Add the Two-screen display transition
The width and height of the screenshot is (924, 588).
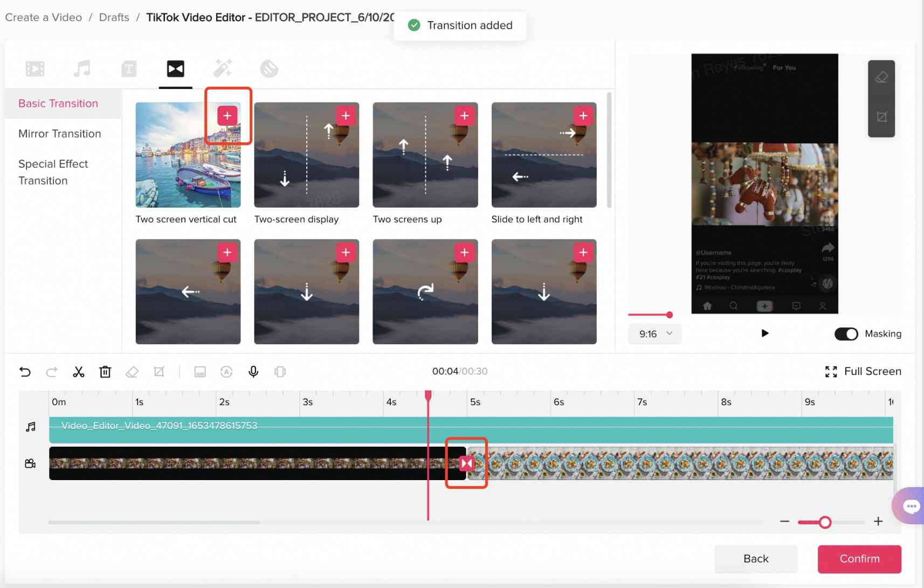(x=346, y=115)
